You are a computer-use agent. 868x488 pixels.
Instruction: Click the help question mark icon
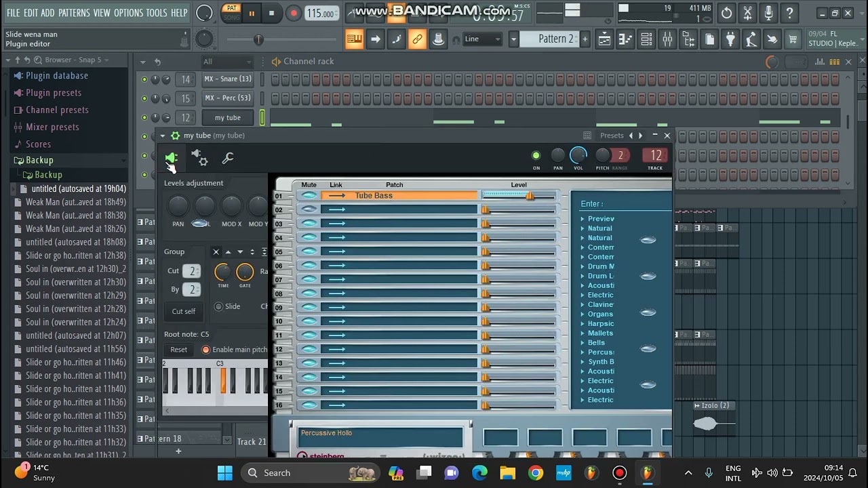pyautogui.click(x=789, y=13)
